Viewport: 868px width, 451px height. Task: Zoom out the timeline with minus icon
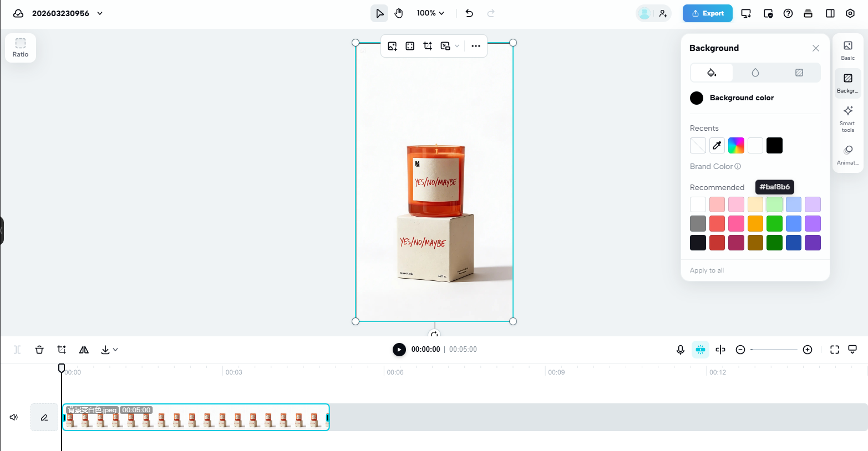(x=740, y=350)
